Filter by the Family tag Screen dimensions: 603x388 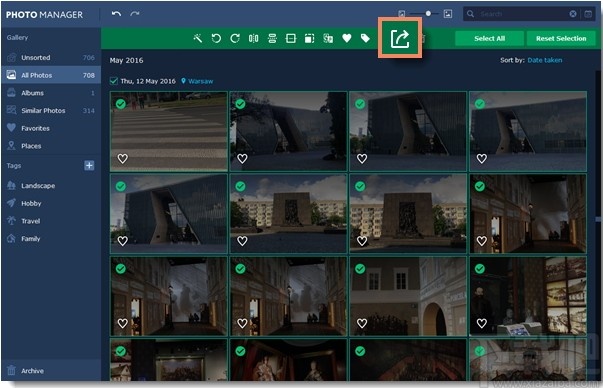[31, 239]
